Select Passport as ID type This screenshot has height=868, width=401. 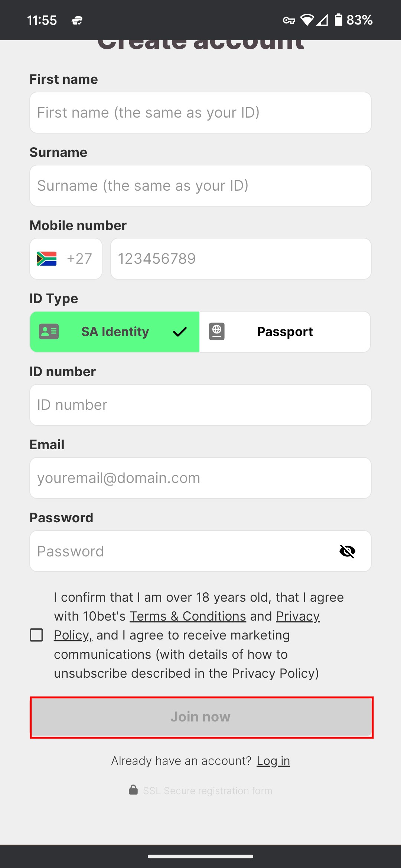pos(285,332)
